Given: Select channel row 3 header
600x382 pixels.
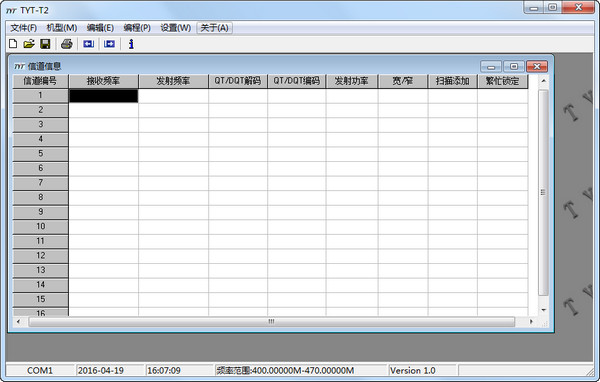Looking at the screenshot, I should [40, 125].
